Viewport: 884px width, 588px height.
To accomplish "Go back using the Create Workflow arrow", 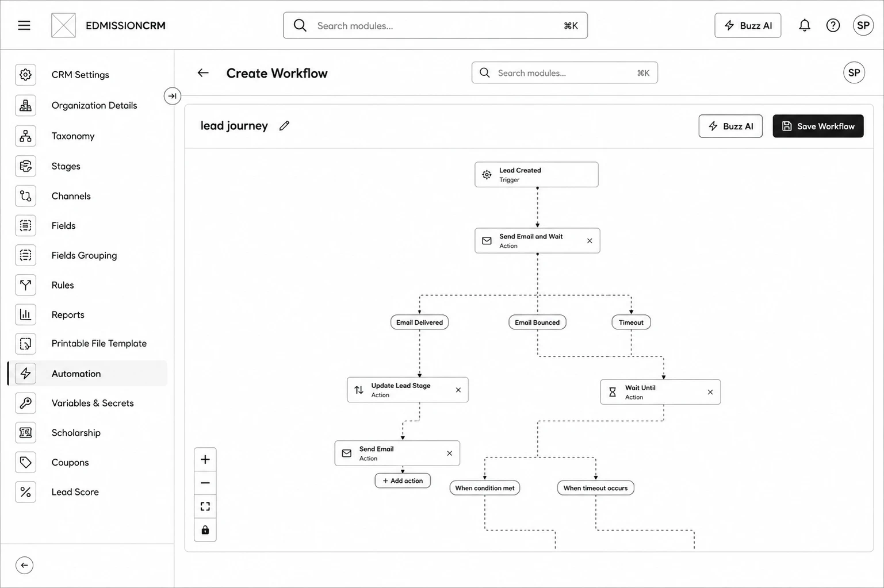I will pos(203,73).
